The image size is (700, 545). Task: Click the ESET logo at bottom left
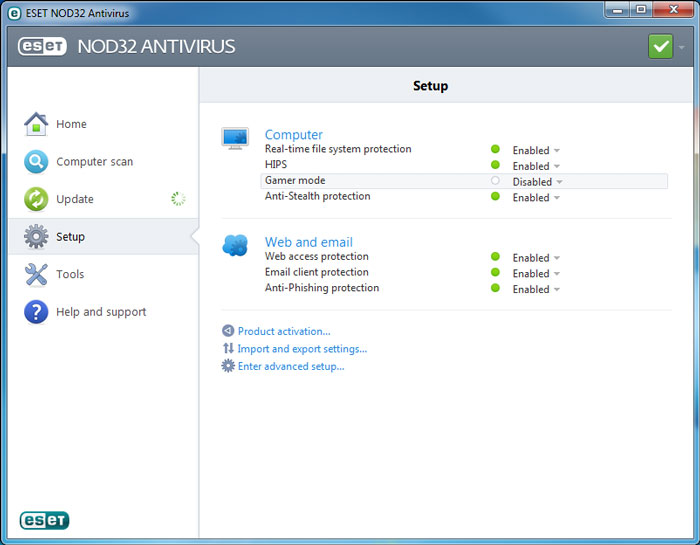click(x=44, y=520)
